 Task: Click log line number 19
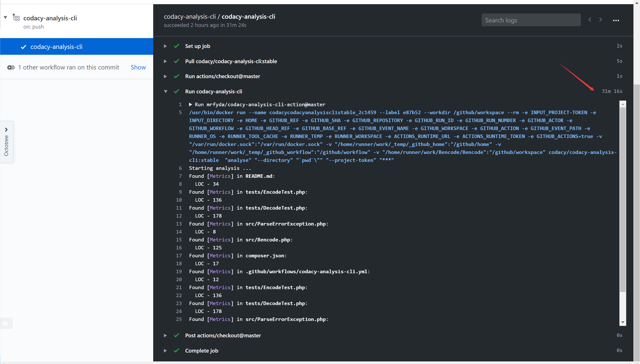coord(179,272)
